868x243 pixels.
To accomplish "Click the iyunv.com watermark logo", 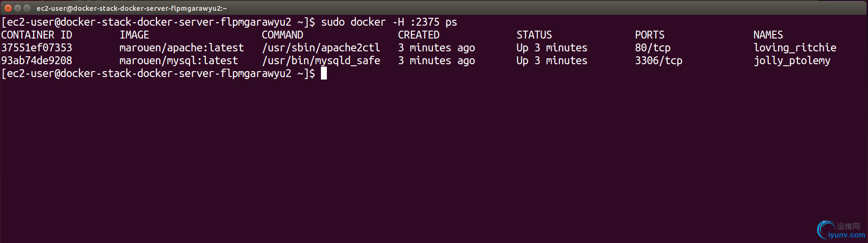I will (841, 231).
